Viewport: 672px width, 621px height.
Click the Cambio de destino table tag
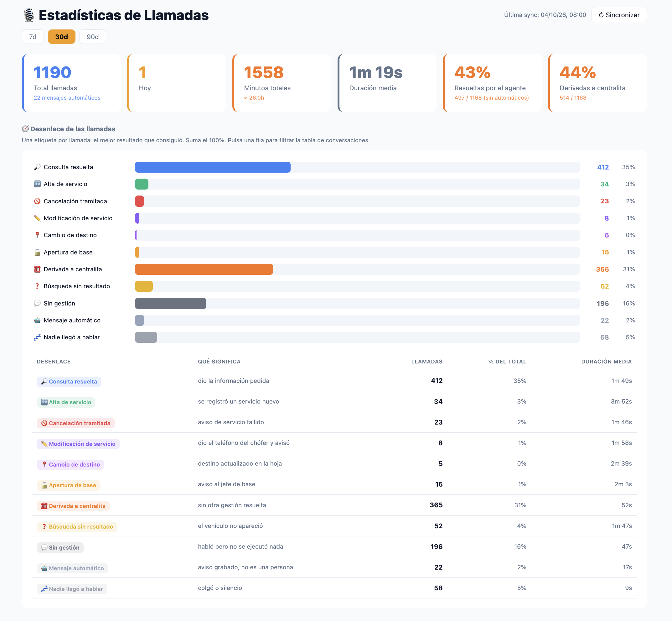pyautogui.click(x=70, y=464)
